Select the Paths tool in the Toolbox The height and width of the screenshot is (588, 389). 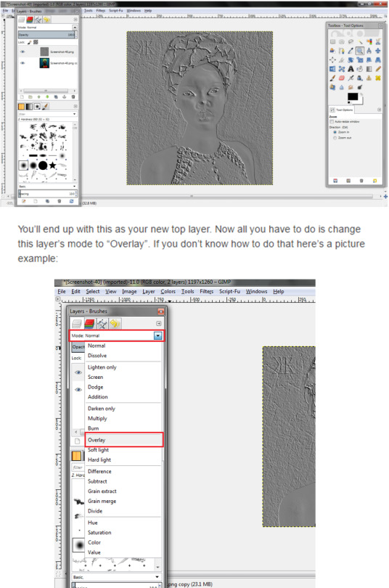point(342,51)
